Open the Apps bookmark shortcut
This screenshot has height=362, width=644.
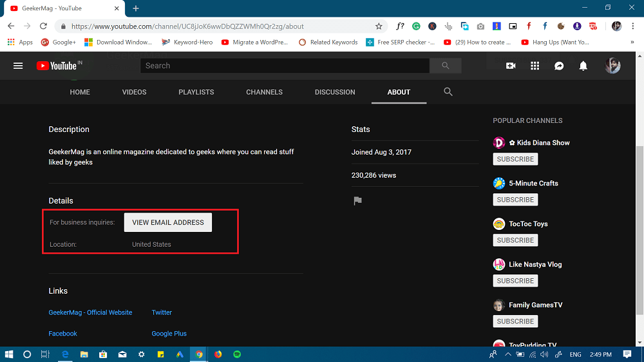coord(20,43)
